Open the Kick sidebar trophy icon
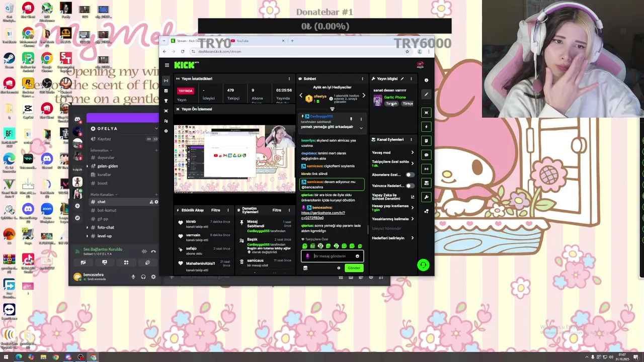644x362 pixels. [x=166, y=101]
